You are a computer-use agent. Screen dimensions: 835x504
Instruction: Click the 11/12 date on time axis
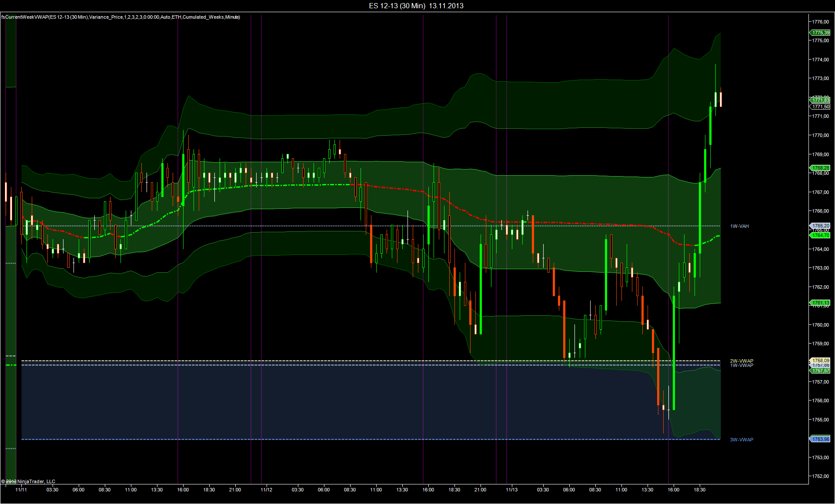(266, 490)
